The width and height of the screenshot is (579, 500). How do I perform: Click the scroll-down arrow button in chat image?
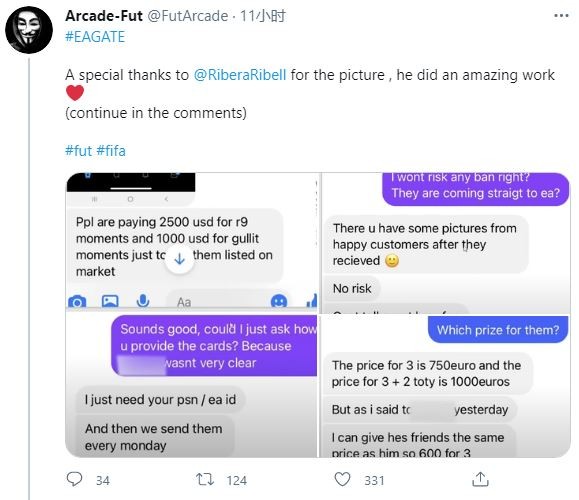tap(179, 259)
